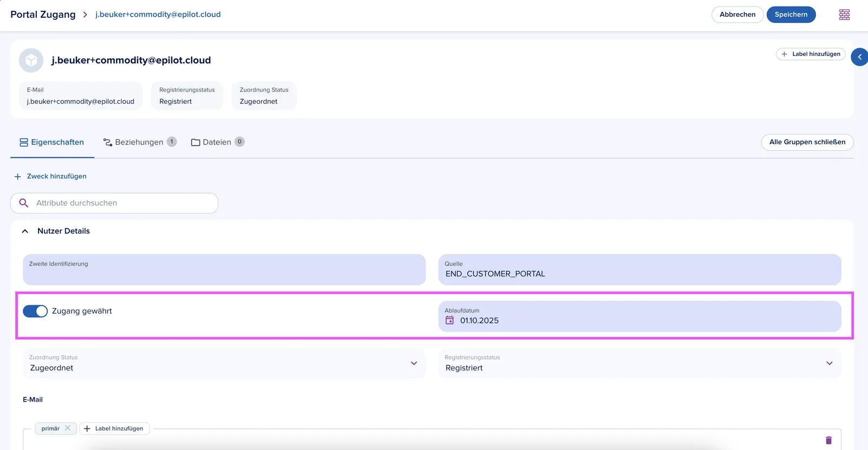Screen dimensions: 868x450
Task: Click the Zuordnung Status Zugeordnet summary card
Action: point(264,96)
